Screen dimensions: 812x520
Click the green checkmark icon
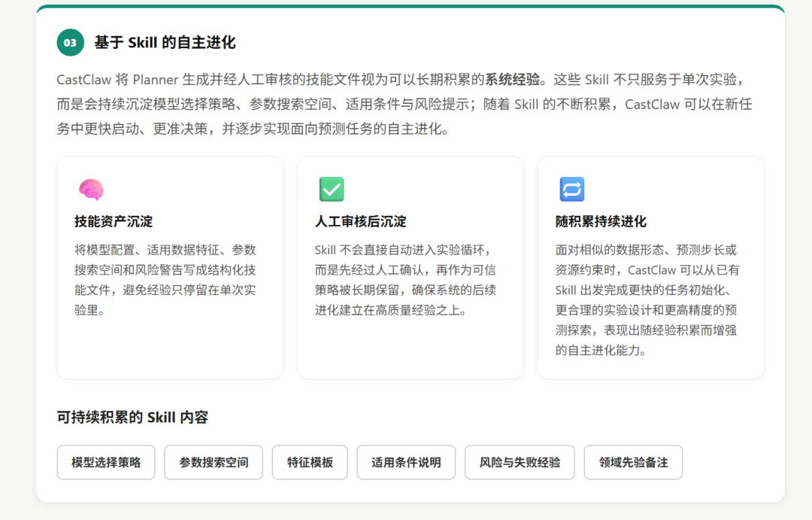point(332,189)
